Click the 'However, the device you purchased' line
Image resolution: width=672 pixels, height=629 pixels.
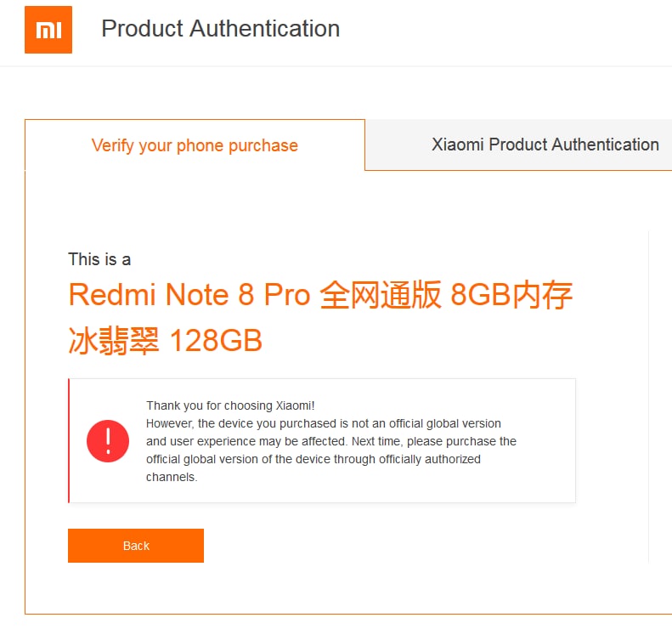(x=324, y=423)
